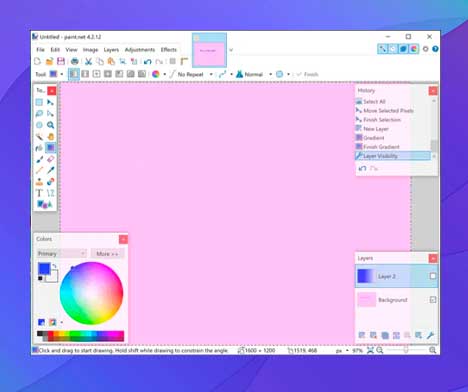Click the Paste clipboard icon

coord(111,61)
